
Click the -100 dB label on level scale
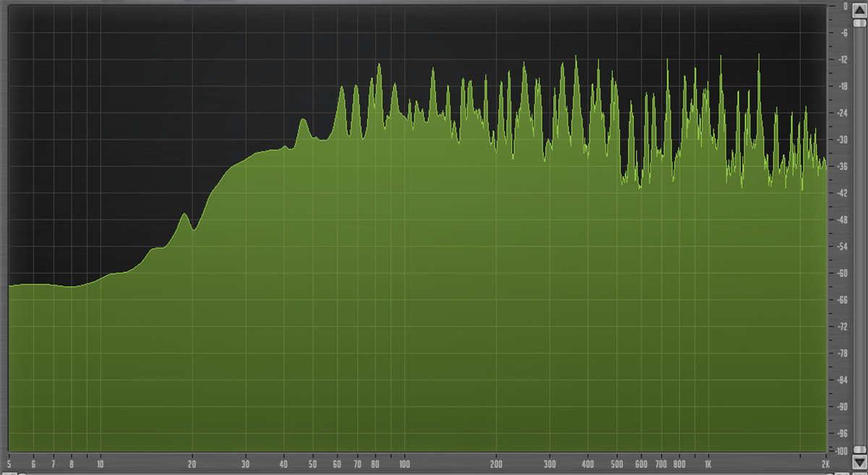[842, 450]
